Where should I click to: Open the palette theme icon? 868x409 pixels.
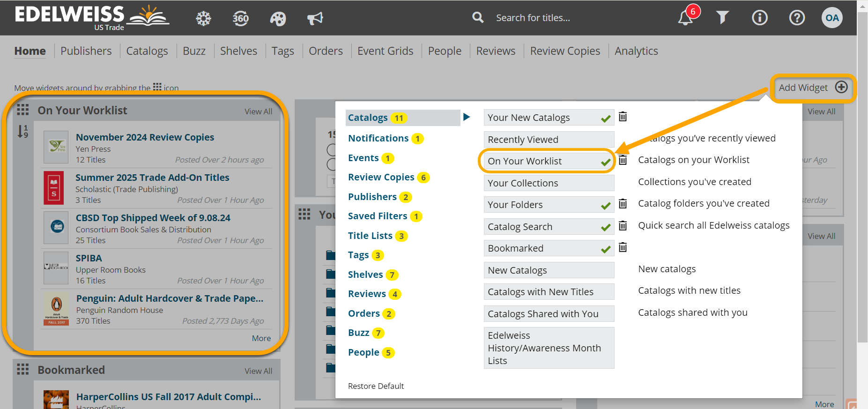tap(278, 18)
